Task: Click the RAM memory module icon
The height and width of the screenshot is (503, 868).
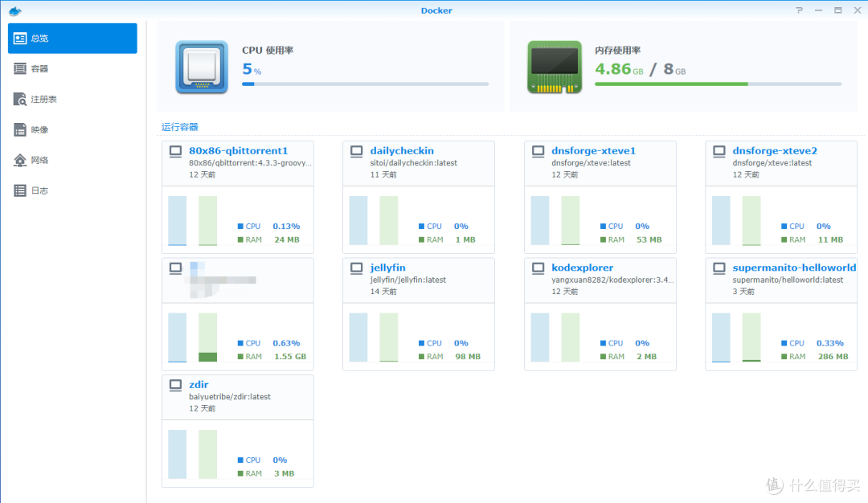Action: pos(554,67)
